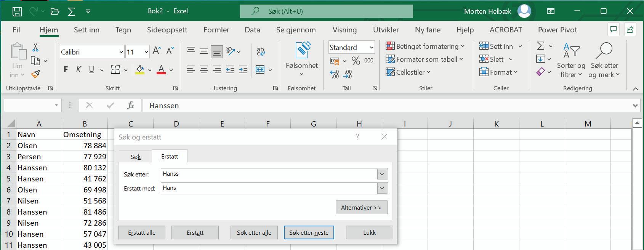The height and width of the screenshot is (250, 644).
Task: Click the Increase Font Size icon
Action: pos(157,51)
